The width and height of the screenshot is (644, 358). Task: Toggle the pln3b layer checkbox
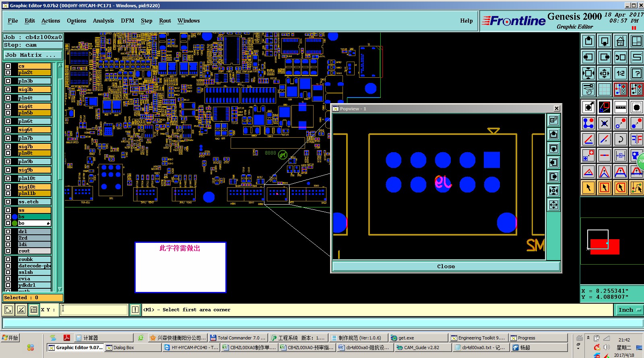[8, 81]
